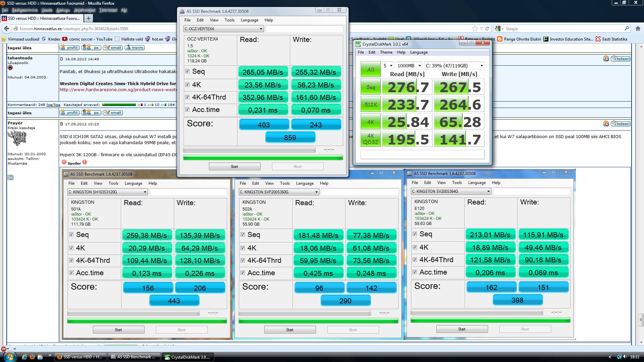Toggle Seq checkbox in KINGSTON SV200S364G window
Image resolution: width=644 pixels, height=362 pixels.
click(415, 234)
